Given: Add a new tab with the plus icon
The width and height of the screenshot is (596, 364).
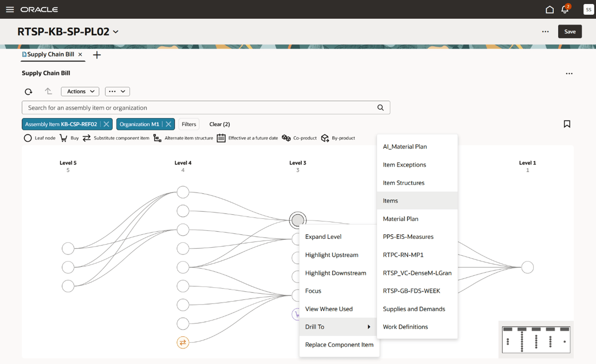Looking at the screenshot, I should tap(97, 55).
